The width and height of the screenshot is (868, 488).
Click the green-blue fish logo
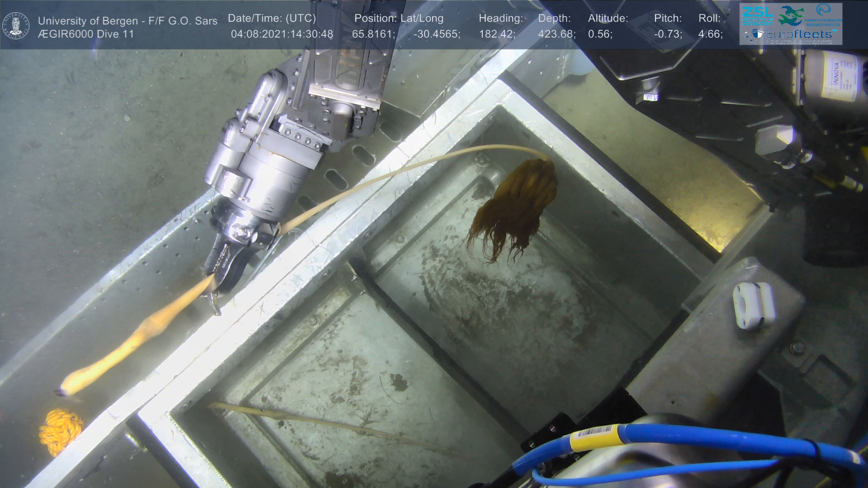click(x=790, y=16)
